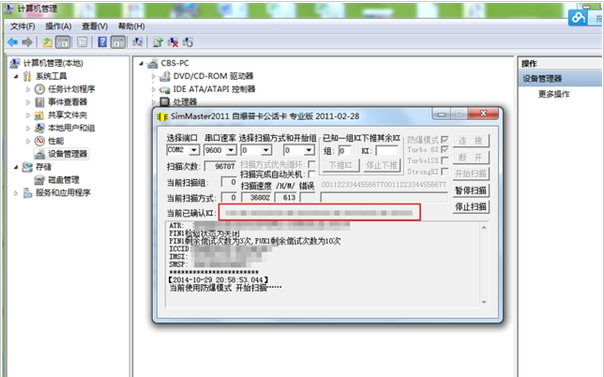Select CBS-PC computer node
Screen dimensions: 604x377
pyautogui.click(x=175, y=63)
